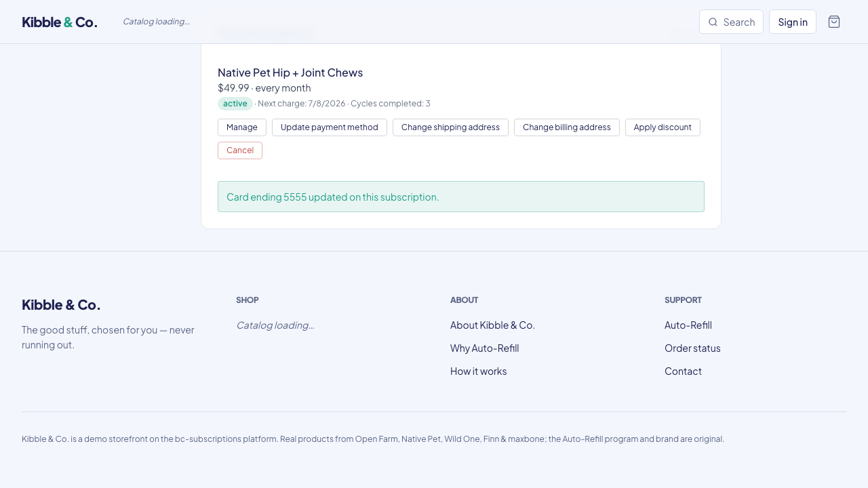Click the Card ending 5555 updated message

(x=461, y=197)
